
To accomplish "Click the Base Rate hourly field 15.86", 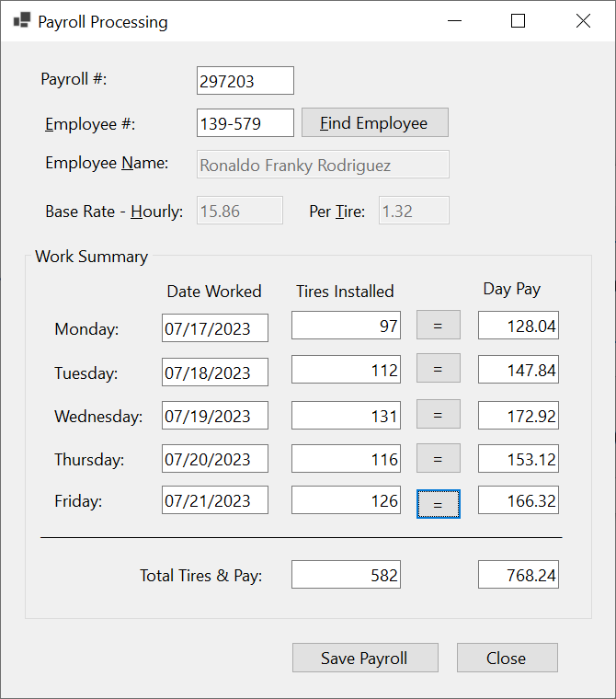I will click(x=240, y=211).
